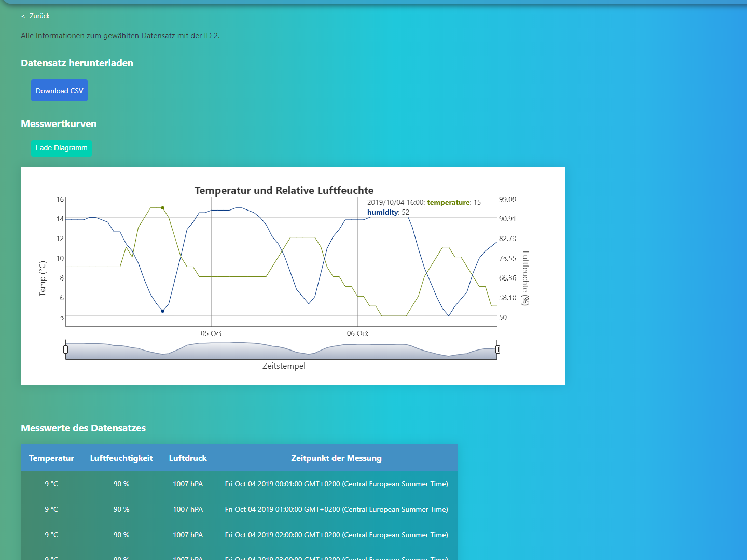Viewport: 747px width, 560px height.
Task: Click the Temperatur column header
Action: pos(51,458)
